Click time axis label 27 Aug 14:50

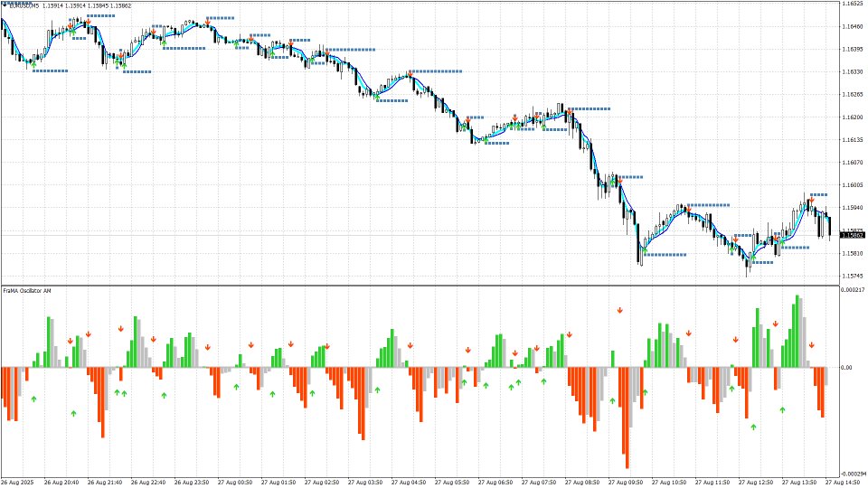point(843,483)
